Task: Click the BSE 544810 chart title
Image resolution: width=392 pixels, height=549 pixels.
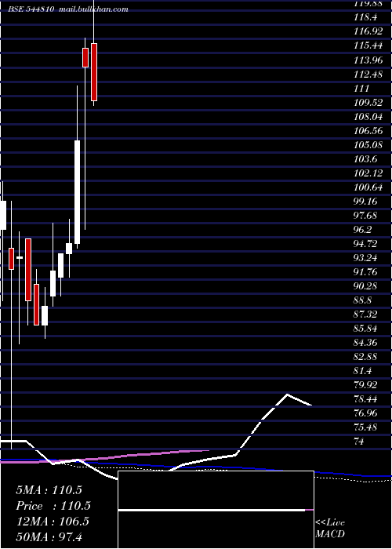Action: click(31, 9)
